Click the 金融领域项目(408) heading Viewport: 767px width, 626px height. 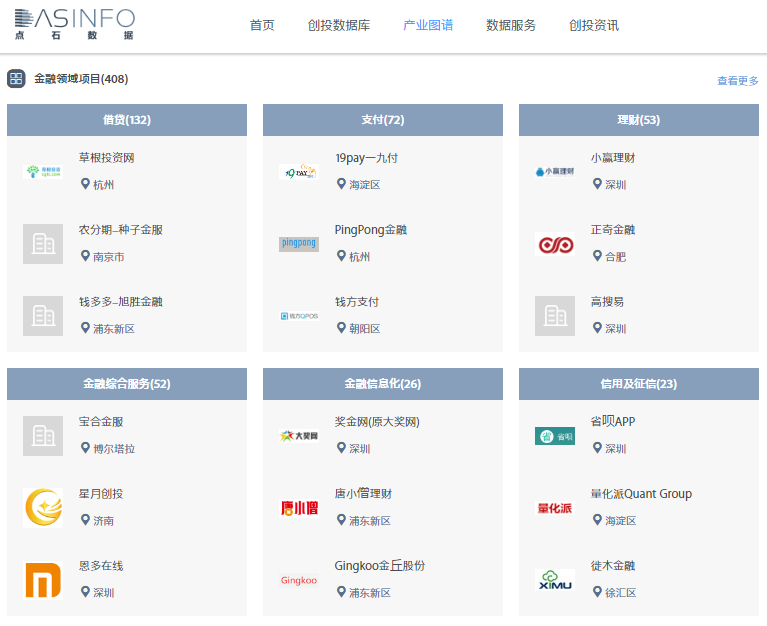point(81,79)
